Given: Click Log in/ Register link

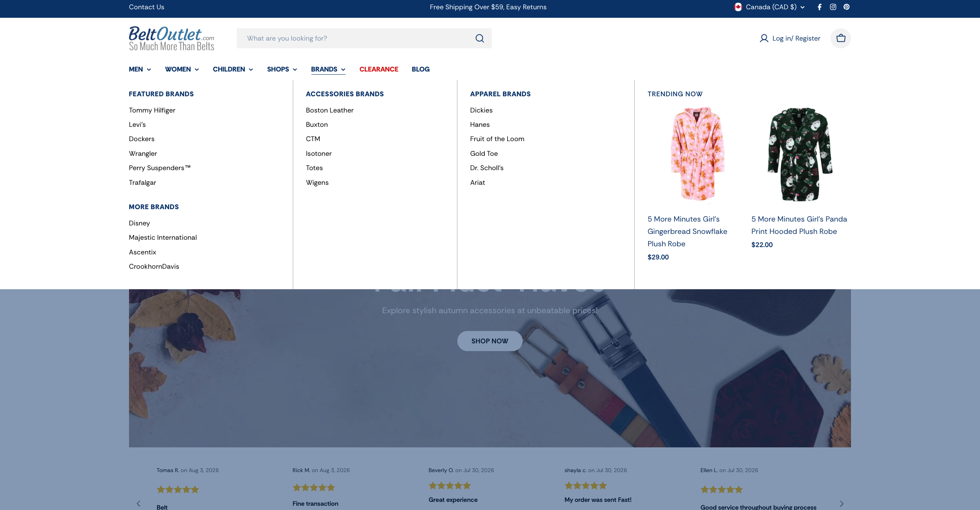Looking at the screenshot, I should [796, 38].
